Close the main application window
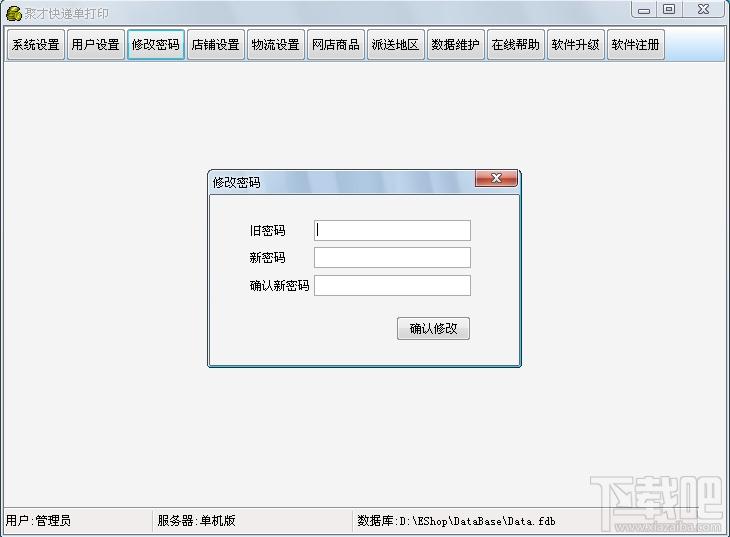This screenshot has height=537, width=730. tap(703, 10)
